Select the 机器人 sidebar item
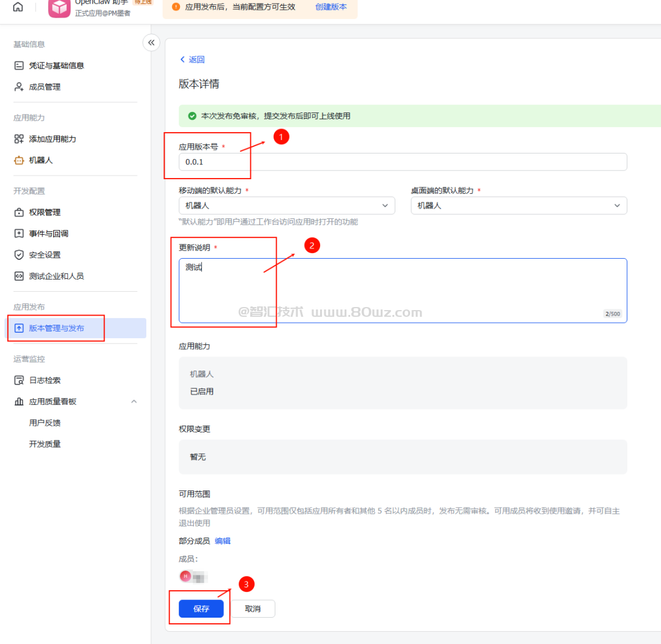 point(41,160)
